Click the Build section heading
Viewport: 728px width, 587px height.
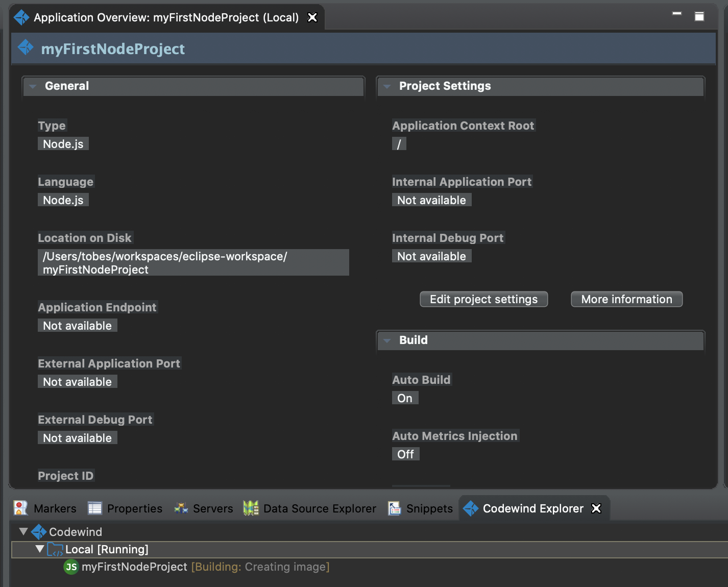point(414,340)
